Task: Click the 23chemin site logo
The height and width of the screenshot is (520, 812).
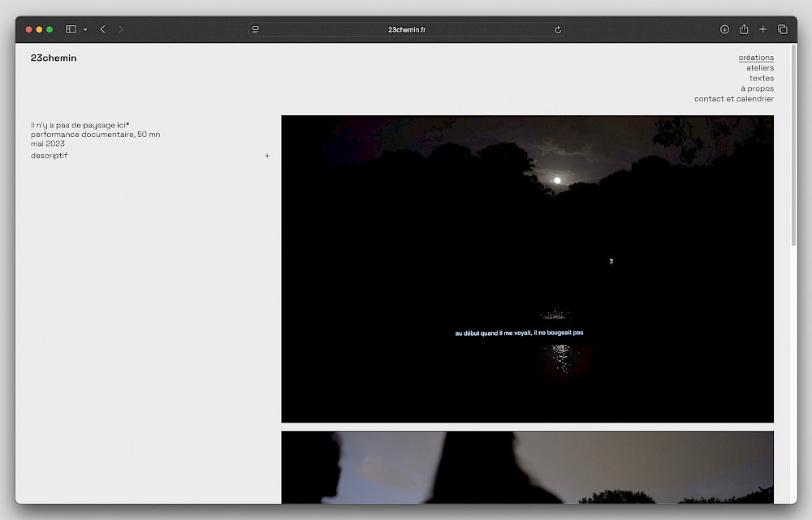Action: click(54, 58)
